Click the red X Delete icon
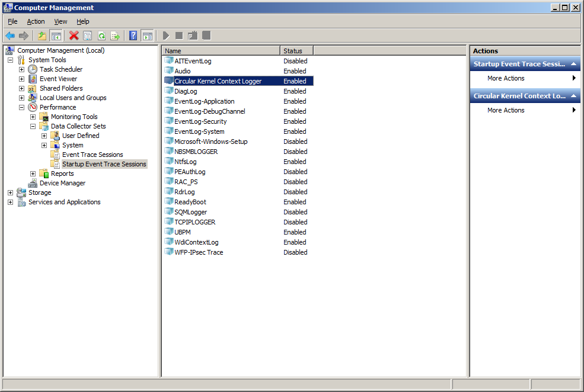584x392 pixels. coord(74,36)
